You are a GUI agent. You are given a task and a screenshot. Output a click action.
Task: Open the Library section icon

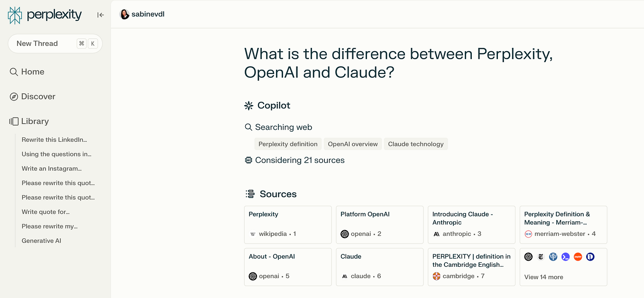coord(13,121)
